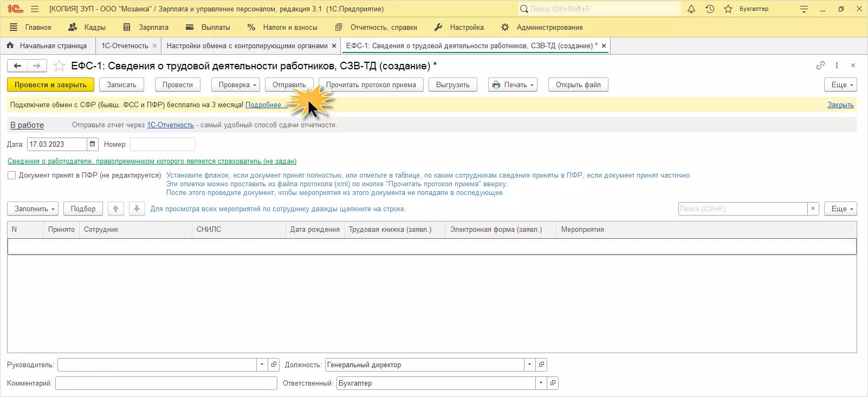Image resolution: width=868 pixels, height=397 pixels.
Task: Click Провести и закрыть button
Action: click(x=50, y=85)
